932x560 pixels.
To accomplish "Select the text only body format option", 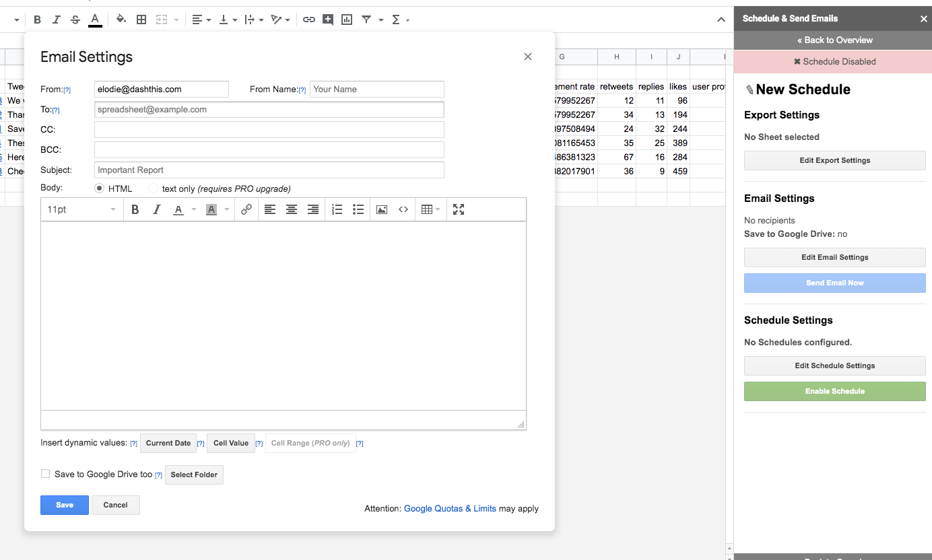I will (152, 188).
